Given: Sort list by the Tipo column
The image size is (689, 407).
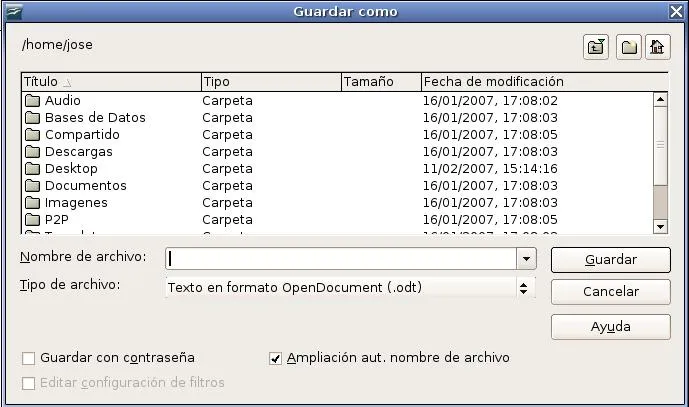Looking at the screenshot, I should click(x=270, y=81).
